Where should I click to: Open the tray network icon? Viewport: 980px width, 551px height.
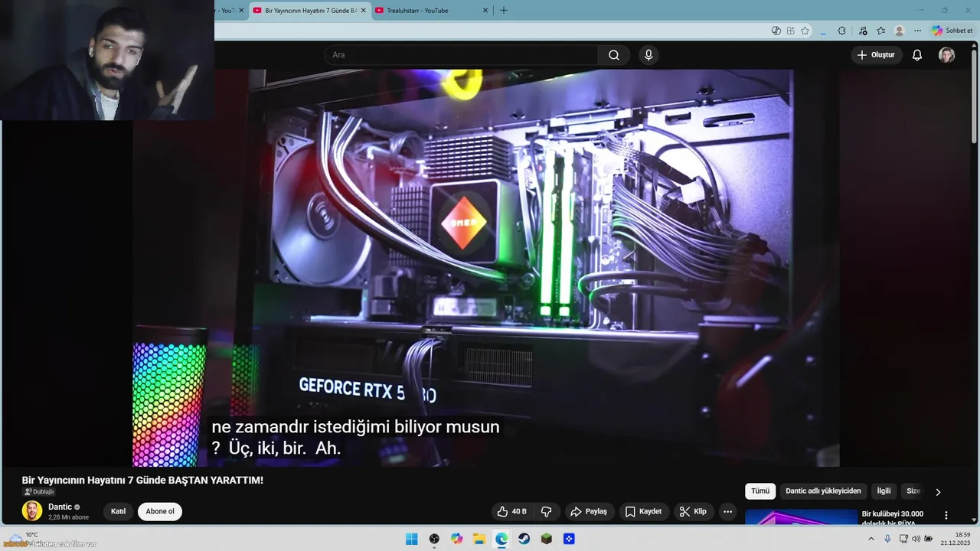903,539
